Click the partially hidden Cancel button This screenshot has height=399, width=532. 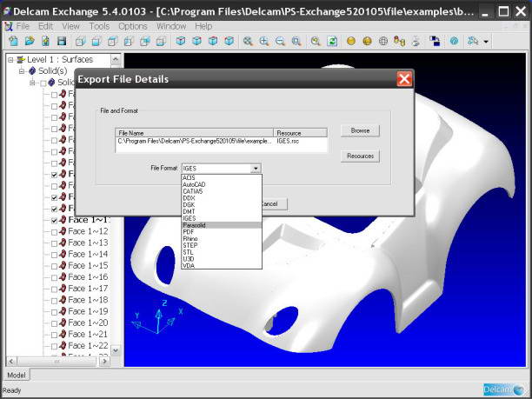click(x=275, y=204)
